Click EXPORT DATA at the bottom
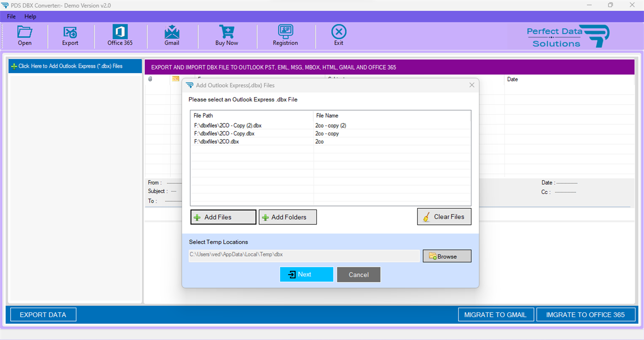 coord(43,314)
